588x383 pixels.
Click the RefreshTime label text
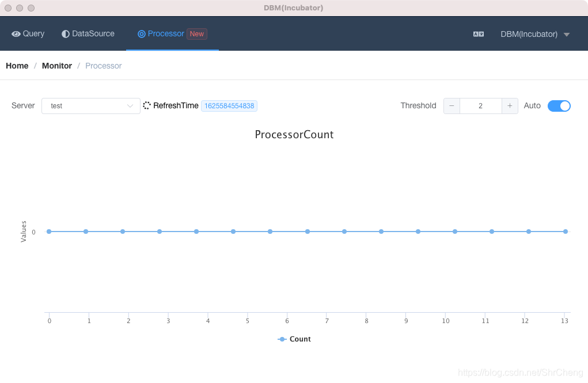(176, 105)
